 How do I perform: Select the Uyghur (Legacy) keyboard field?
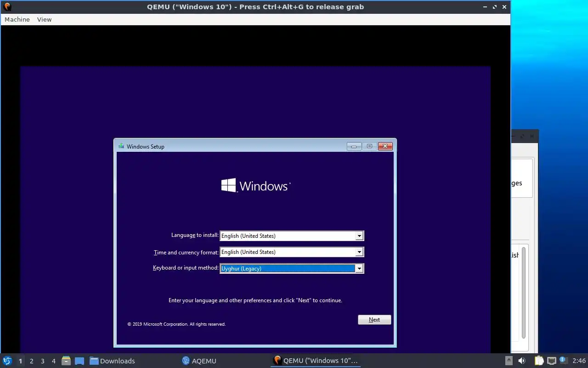pyautogui.click(x=292, y=269)
